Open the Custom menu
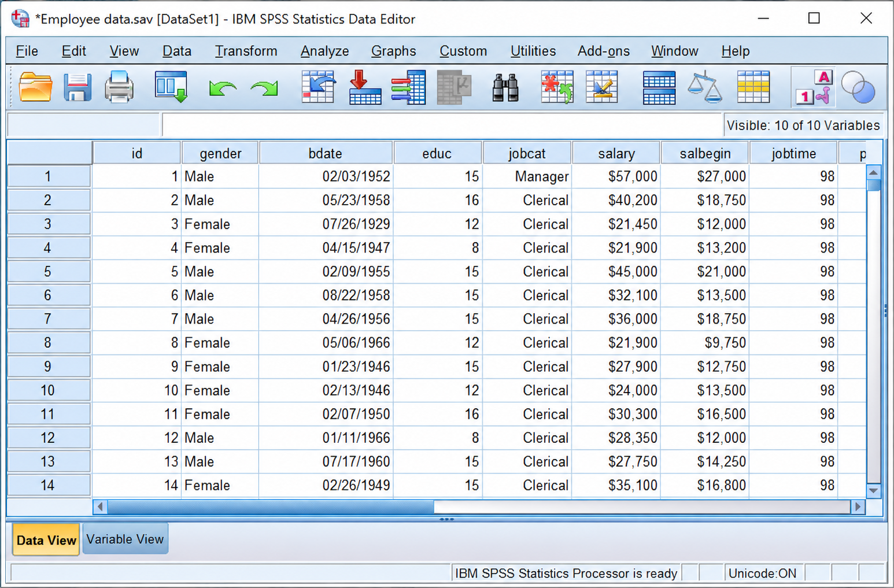This screenshot has height=588, width=894. [x=463, y=51]
